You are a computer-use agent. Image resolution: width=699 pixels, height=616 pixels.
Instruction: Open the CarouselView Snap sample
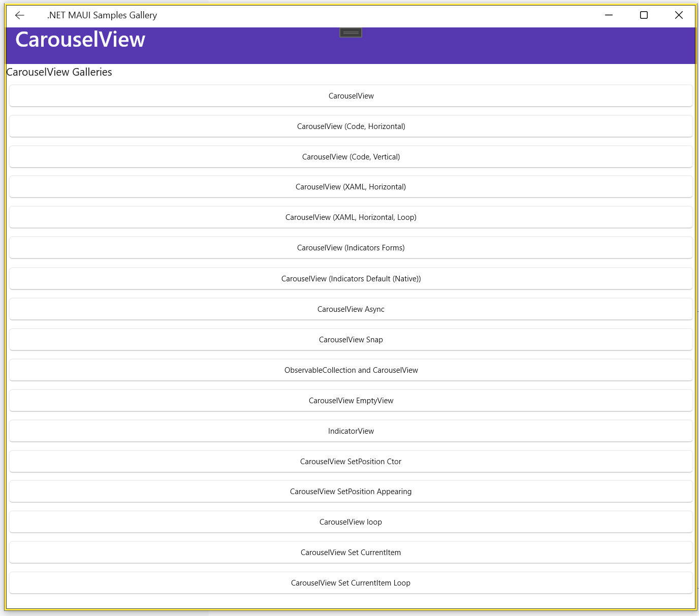pos(351,340)
